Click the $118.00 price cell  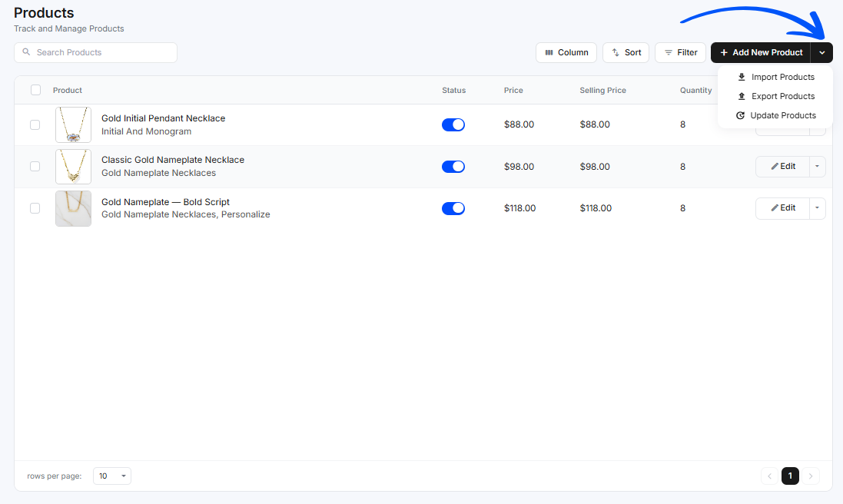click(520, 208)
